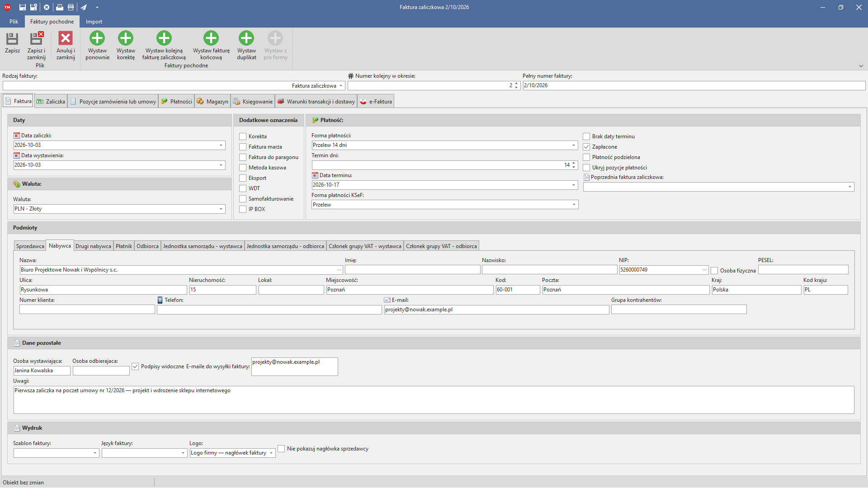The image size is (868, 488).
Task: Open the Forma płatności dropdown
Action: pyautogui.click(x=574, y=145)
